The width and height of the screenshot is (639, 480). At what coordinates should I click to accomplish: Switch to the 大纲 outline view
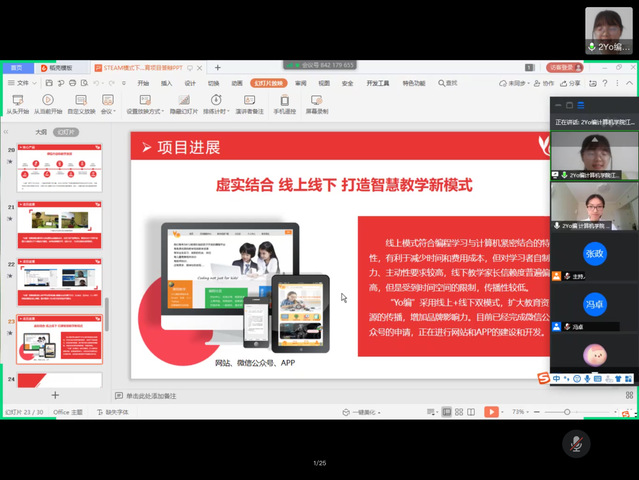(x=41, y=131)
